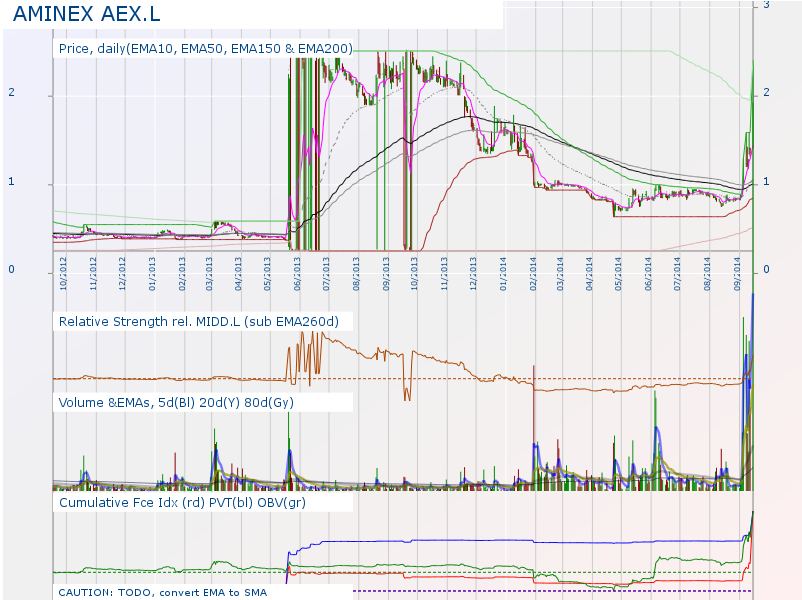This screenshot has width=802, height=600.
Task: Select the 05/2013 date axis label
Action: pos(268,274)
